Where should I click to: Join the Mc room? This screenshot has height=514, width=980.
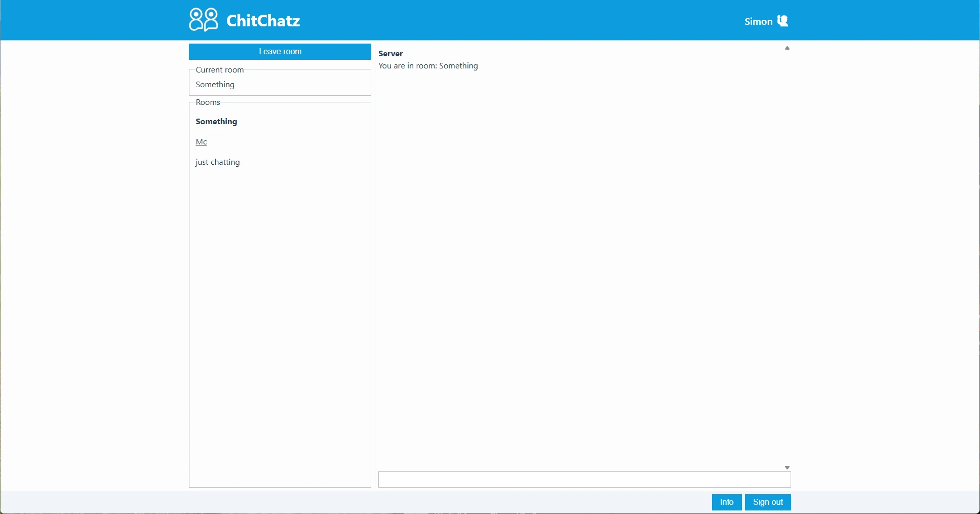201,142
